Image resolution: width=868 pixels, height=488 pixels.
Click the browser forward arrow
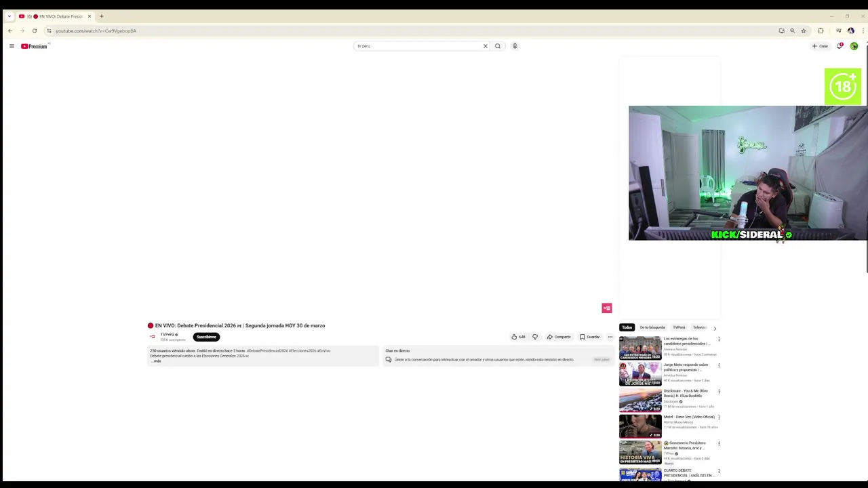coord(22,30)
